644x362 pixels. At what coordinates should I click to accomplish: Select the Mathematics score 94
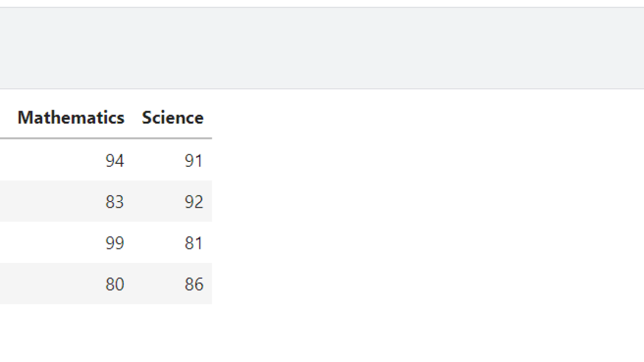point(115,160)
